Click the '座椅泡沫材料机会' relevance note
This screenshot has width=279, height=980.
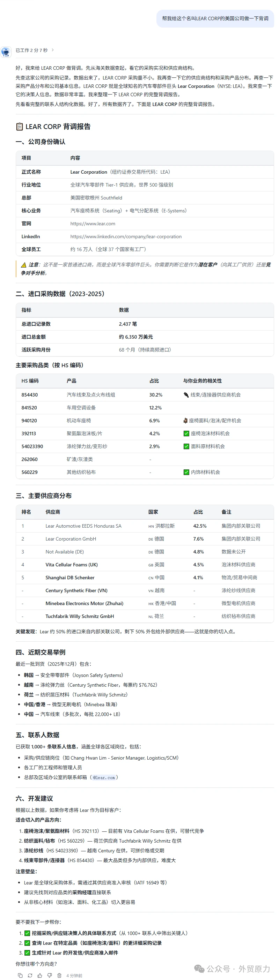pos(210,434)
